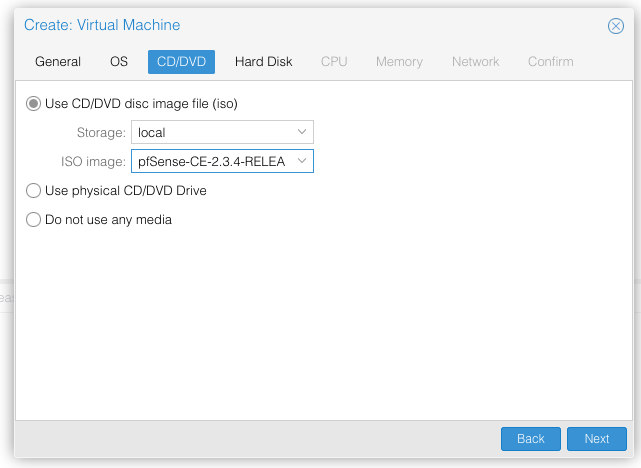Screen dimensions: 641x468
Task: Click the Create: Virtual Machine title bar
Action: tap(300, 25)
